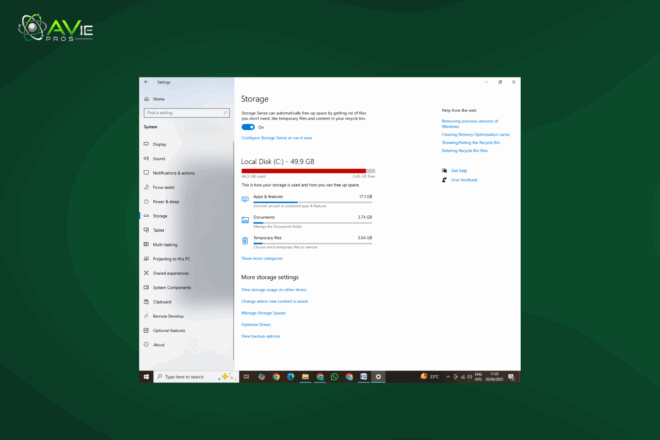Launch Microsoft Edge from the taskbar

[x=290, y=377]
